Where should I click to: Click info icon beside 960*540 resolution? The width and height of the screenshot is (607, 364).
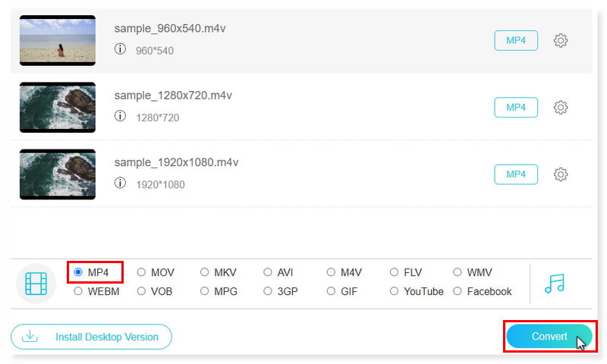point(120,49)
